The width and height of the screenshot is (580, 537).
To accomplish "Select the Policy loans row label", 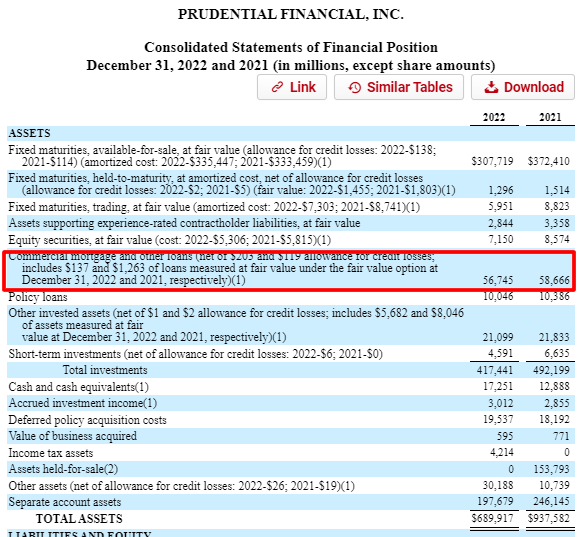I will [38, 297].
